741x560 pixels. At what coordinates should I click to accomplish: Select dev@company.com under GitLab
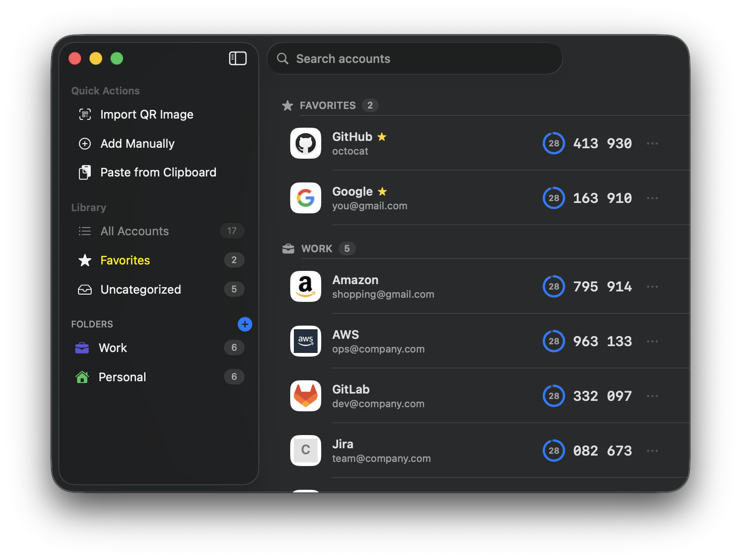pos(378,404)
